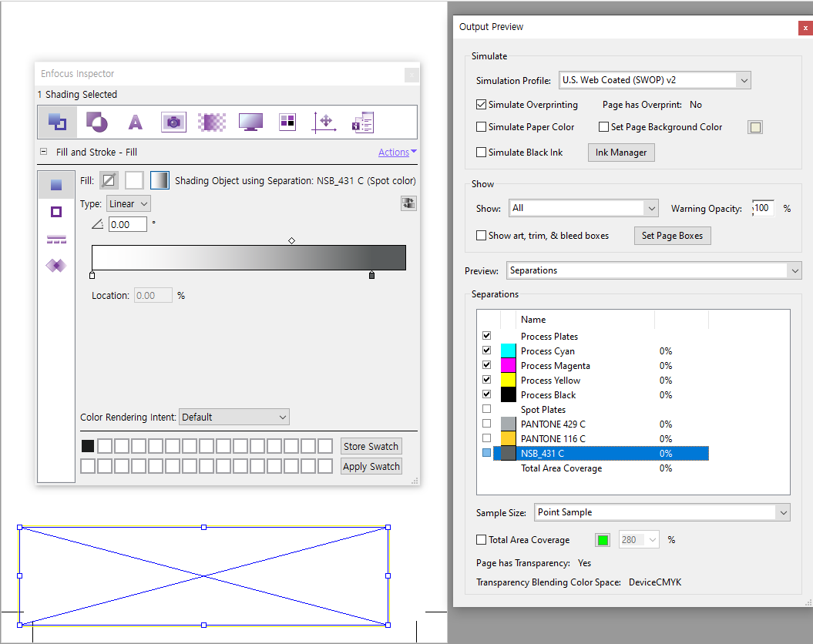Toggle the NSB_431 C separation checkbox
The width and height of the screenshot is (813, 644).
(486, 453)
